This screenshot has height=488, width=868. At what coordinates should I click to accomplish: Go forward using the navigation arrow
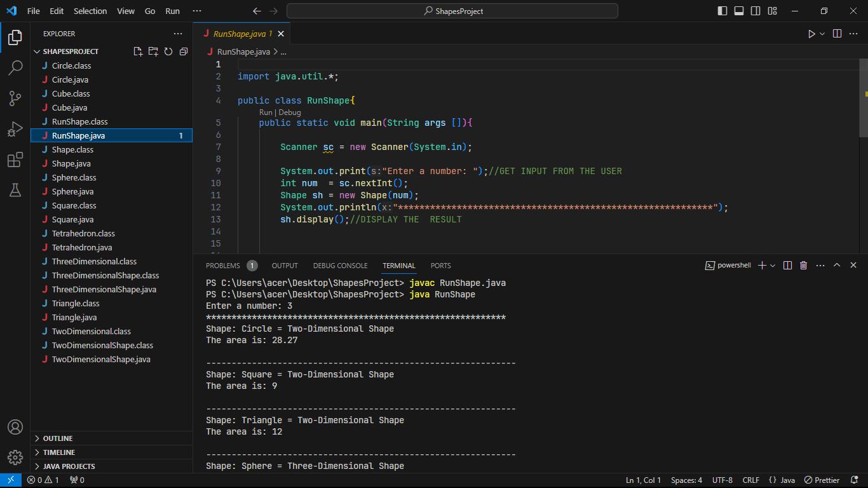click(274, 11)
